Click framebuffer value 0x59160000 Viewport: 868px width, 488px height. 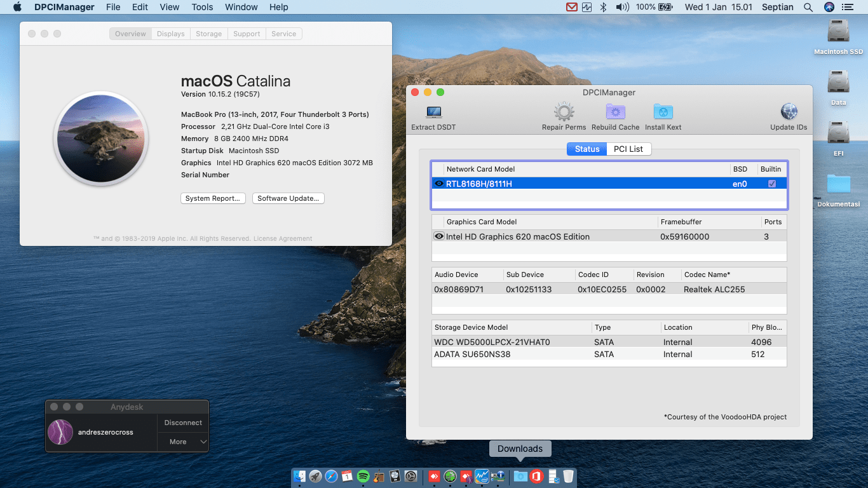(684, 236)
